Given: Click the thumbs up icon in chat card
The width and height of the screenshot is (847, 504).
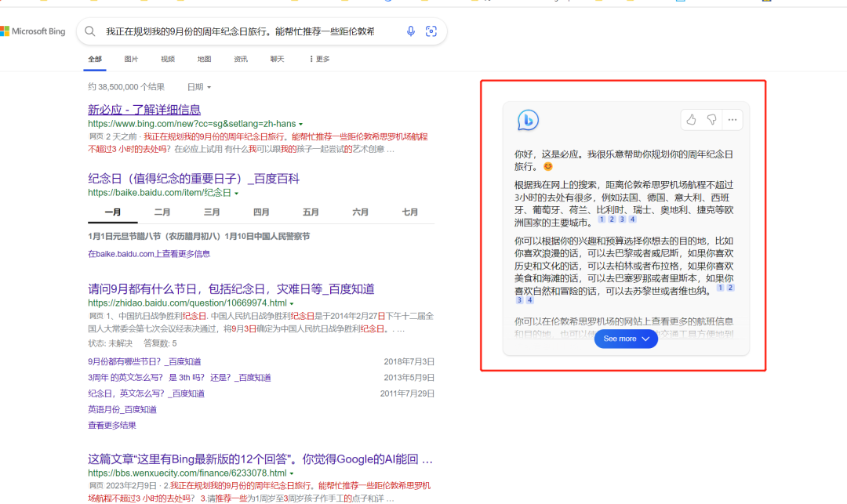Looking at the screenshot, I should click(x=692, y=120).
